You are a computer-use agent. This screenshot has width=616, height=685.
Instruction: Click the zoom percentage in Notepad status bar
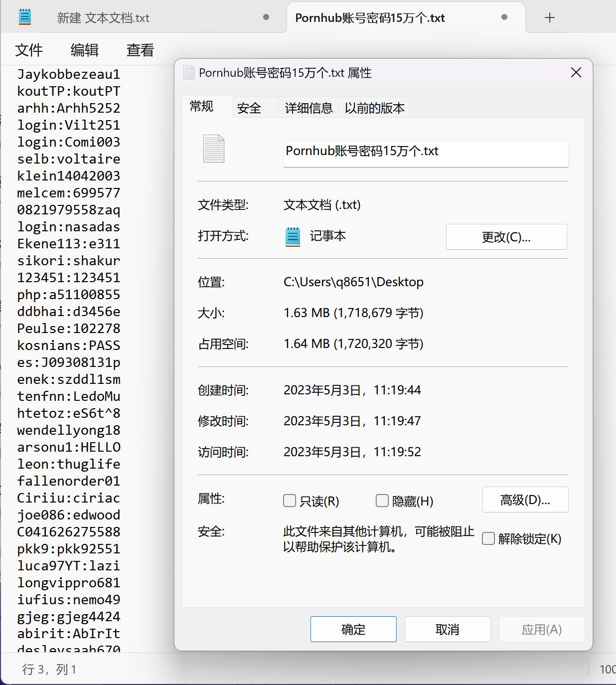point(607,669)
